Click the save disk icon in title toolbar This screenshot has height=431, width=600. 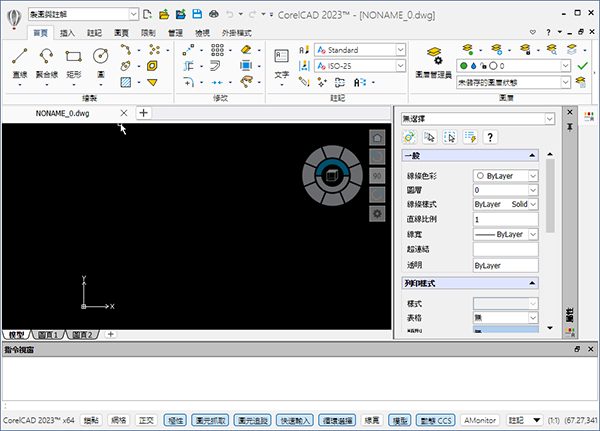pos(198,14)
